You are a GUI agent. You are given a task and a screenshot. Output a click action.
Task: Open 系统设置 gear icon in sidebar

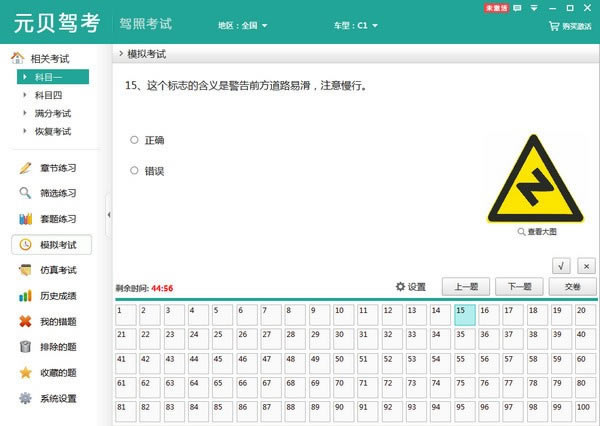[25, 398]
